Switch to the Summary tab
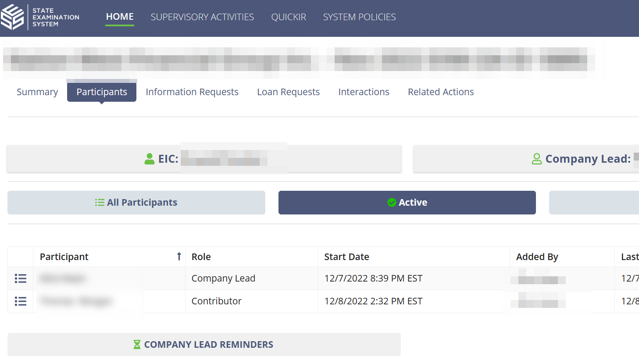Viewport: 639px width, 364px height. (x=37, y=92)
